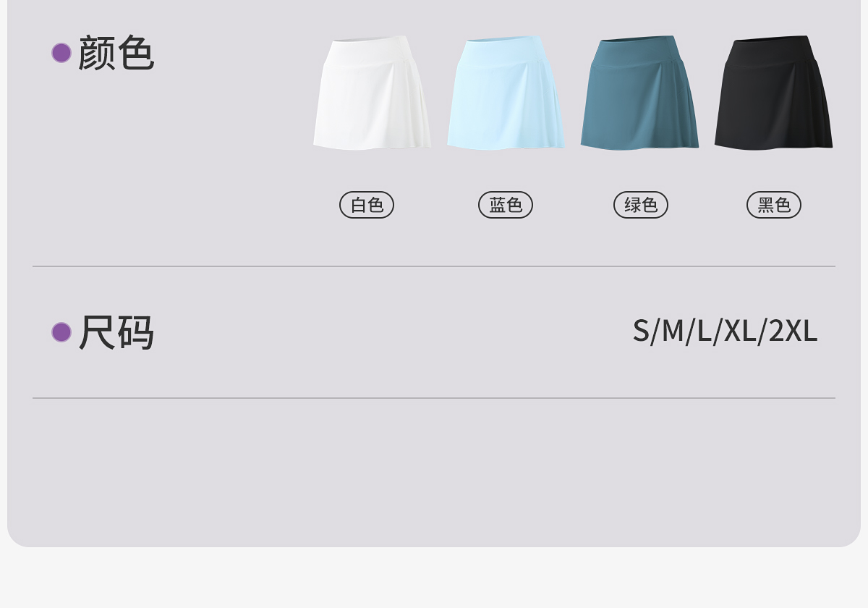Select the light blue skirt image

(506, 93)
